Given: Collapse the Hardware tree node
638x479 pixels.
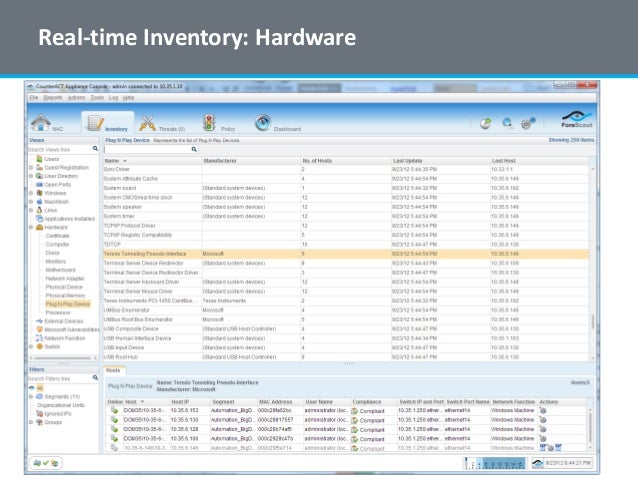Looking at the screenshot, I should [31, 227].
